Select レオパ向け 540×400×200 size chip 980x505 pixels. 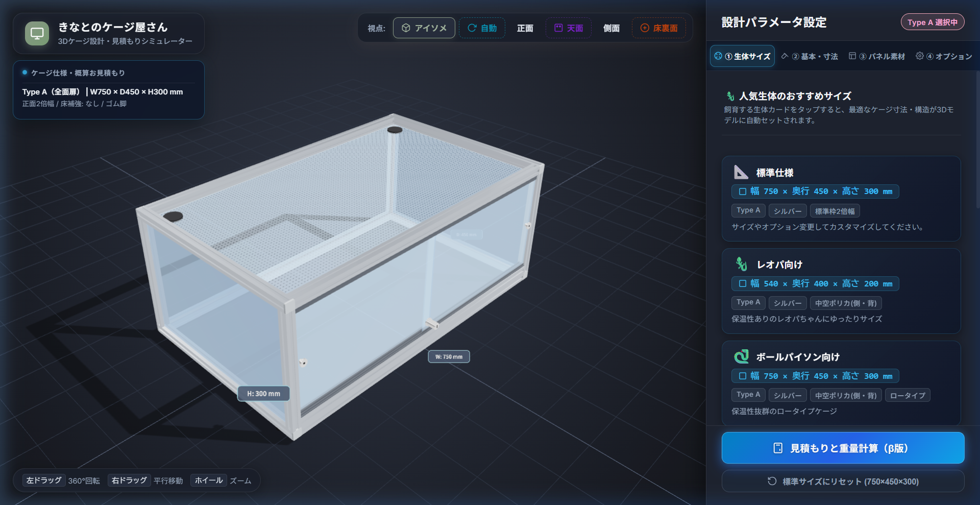815,284
